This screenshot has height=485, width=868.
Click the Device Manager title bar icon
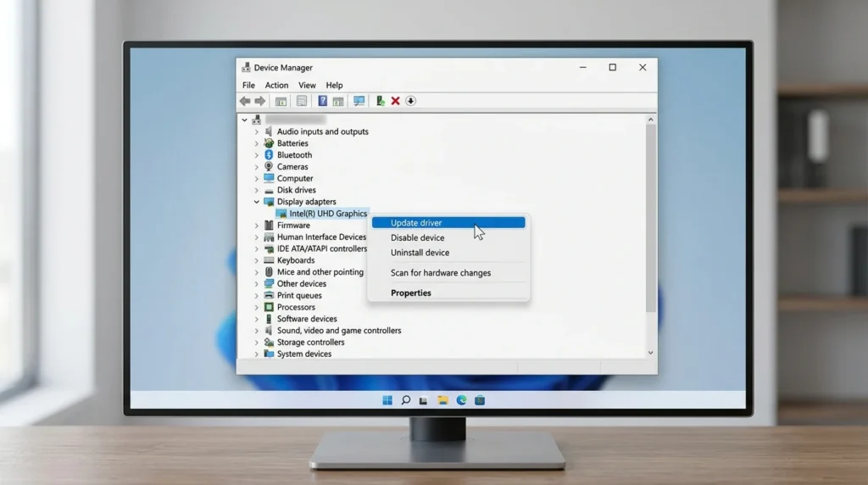click(246, 68)
